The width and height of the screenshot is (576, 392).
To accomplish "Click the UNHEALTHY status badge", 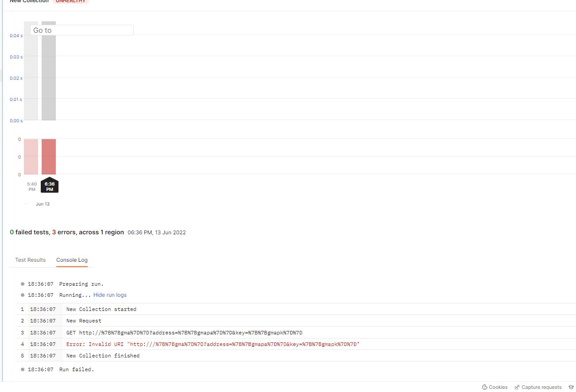I will 70,1.
